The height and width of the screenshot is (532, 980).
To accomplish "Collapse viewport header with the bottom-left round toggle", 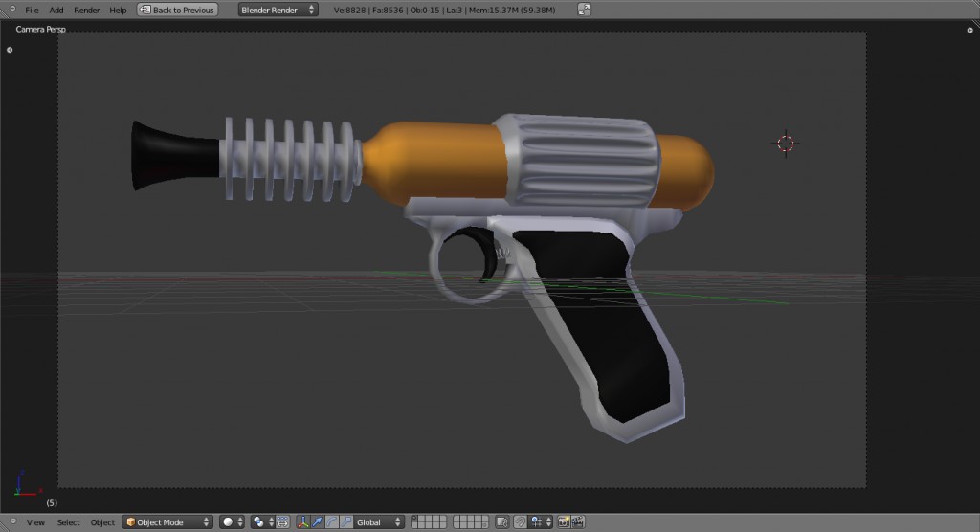I will 12,521.
